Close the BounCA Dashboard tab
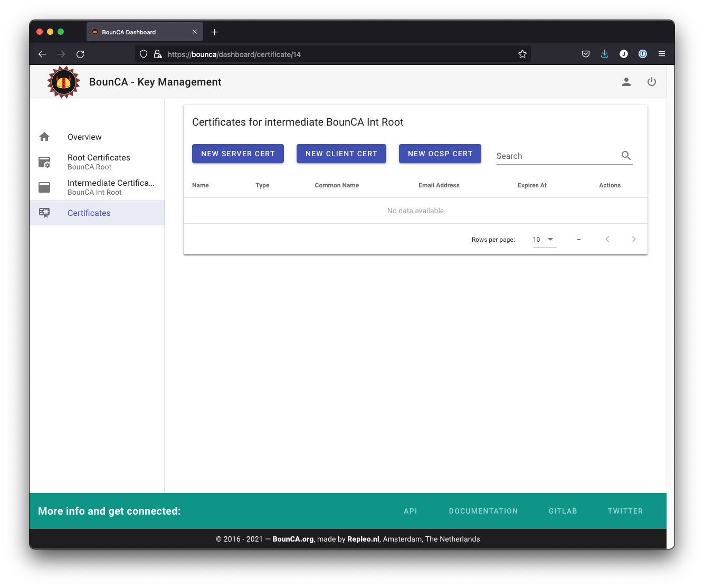 [x=195, y=32]
